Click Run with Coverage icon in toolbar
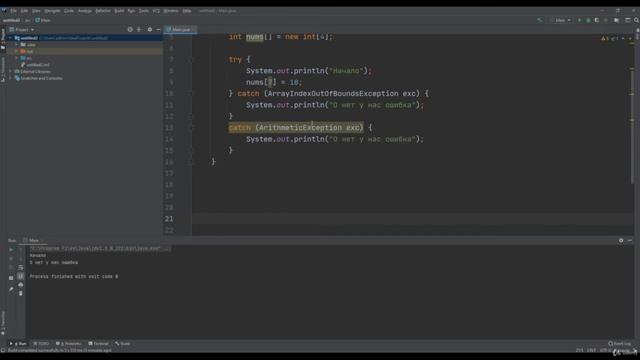 (x=597, y=20)
